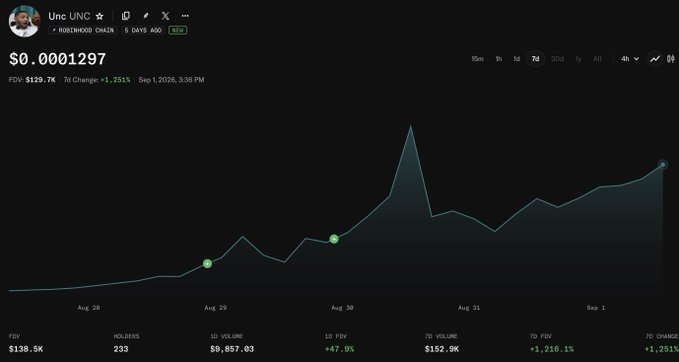Select the 15m timeframe
The height and width of the screenshot is (362, 679).
tap(477, 59)
